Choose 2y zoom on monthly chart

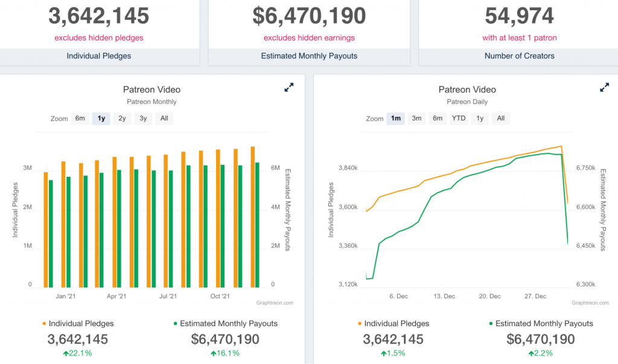click(x=122, y=118)
